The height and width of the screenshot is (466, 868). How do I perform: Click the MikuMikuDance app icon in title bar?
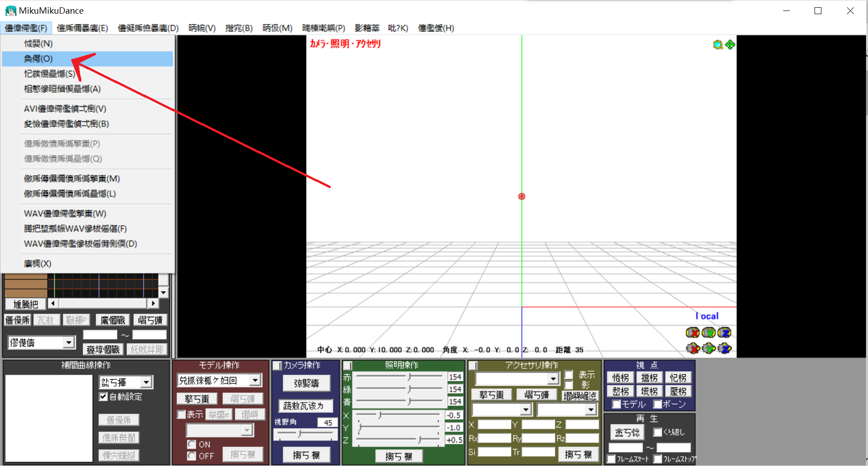(x=11, y=10)
